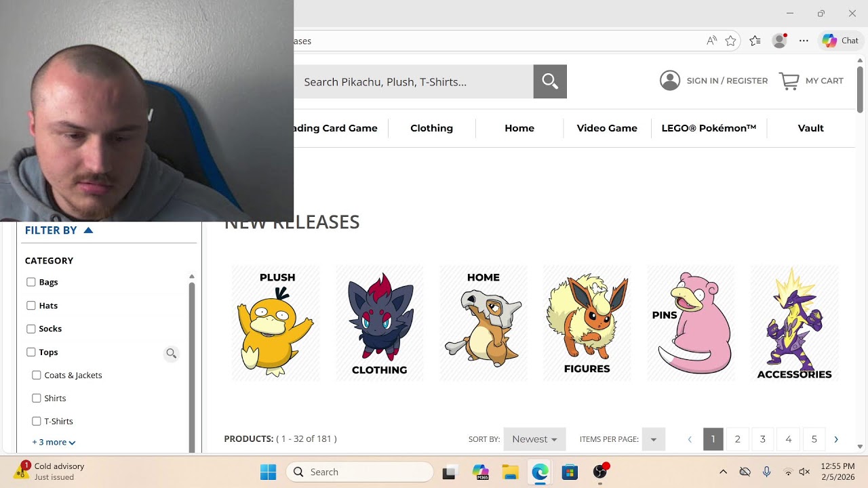Viewport: 868px width, 488px height.
Task: Open File Explorer from the taskbar
Action: pyautogui.click(x=510, y=472)
